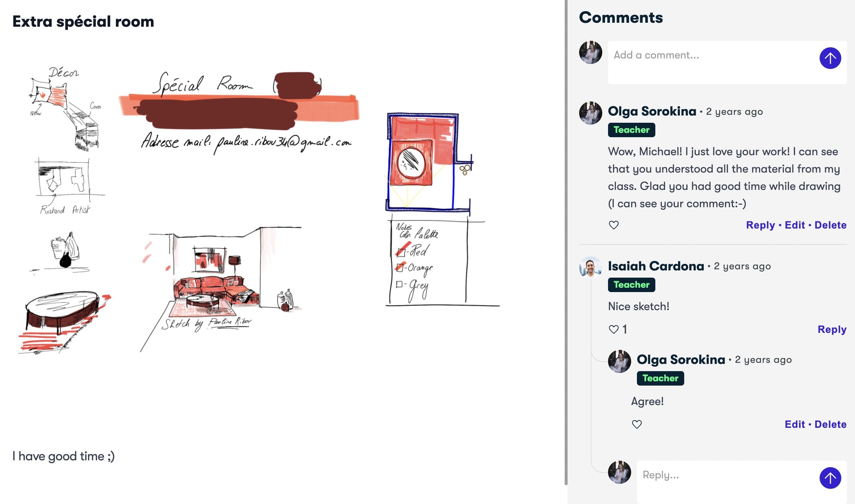Submit comment with the top arrow button
This screenshot has height=504, width=855.
pos(830,58)
